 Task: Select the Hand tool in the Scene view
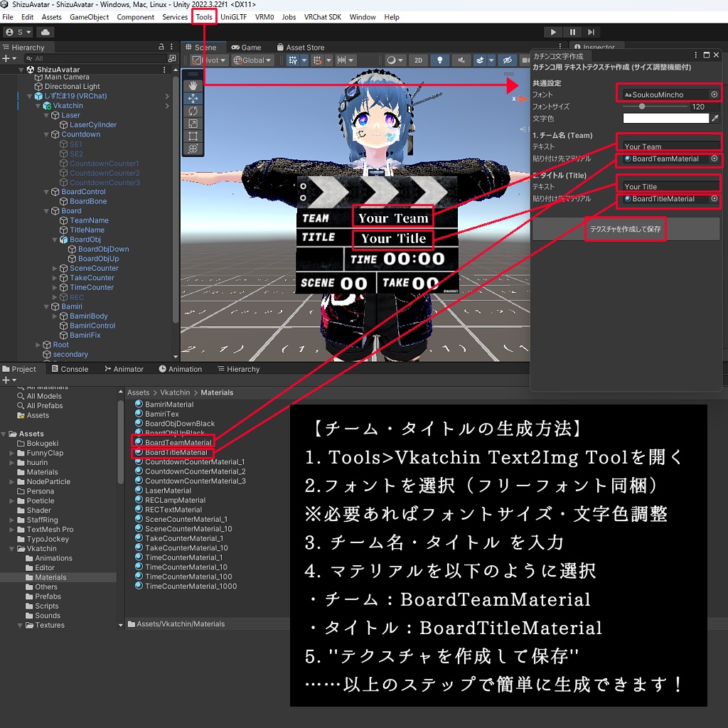point(193,85)
